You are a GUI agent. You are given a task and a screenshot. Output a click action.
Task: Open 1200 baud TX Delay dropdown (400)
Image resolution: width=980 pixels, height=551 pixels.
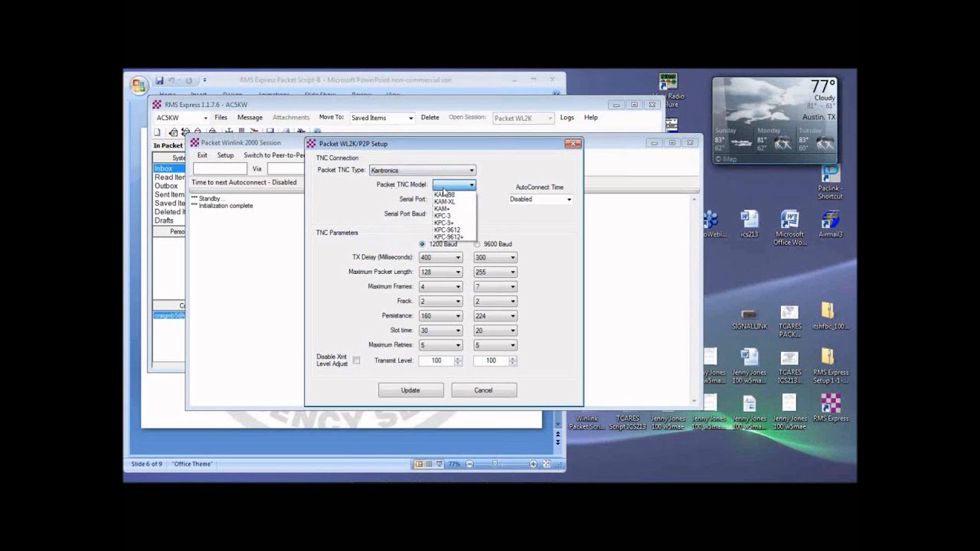pyautogui.click(x=440, y=257)
